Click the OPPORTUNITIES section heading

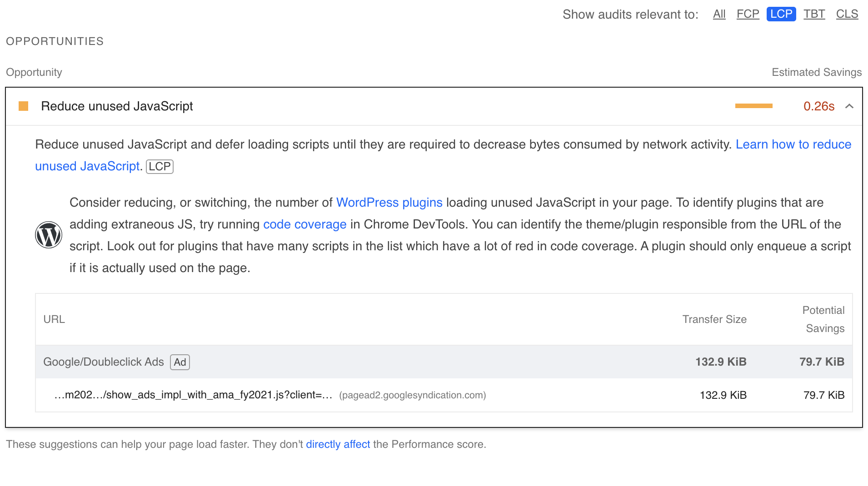(55, 41)
